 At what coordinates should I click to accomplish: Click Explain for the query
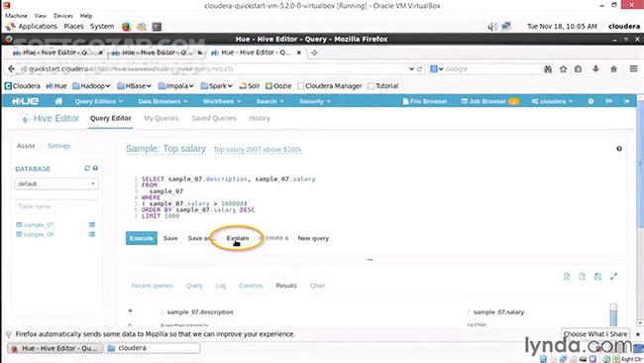238,238
